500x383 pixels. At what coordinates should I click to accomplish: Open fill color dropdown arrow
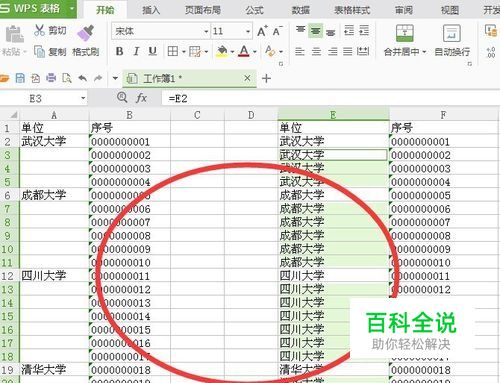(x=232, y=52)
